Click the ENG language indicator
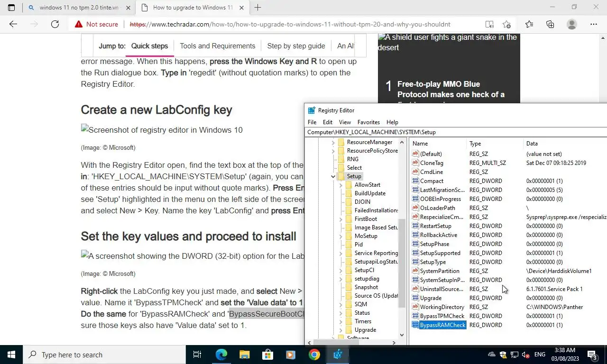Screen dimensions: 607x364 [540, 355]
